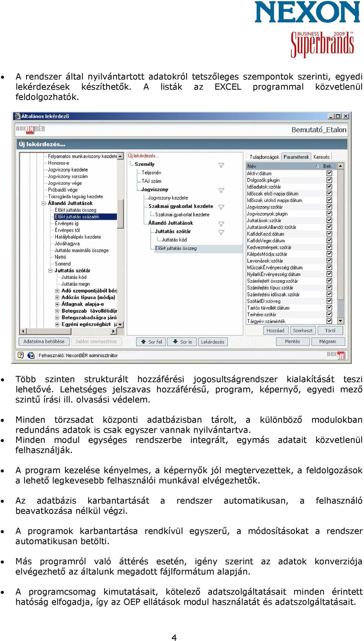364x641 pixels.
Task: Click the sort arrow in the Név column header
Action: [317, 166]
